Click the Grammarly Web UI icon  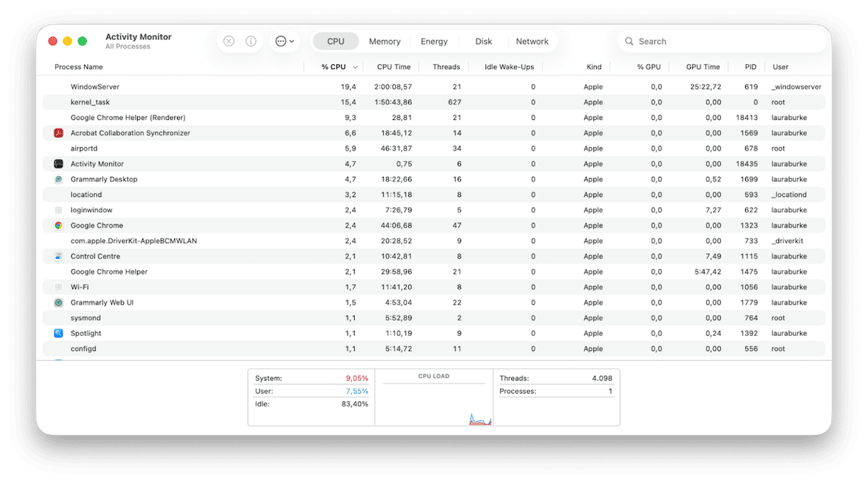click(x=59, y=302)
